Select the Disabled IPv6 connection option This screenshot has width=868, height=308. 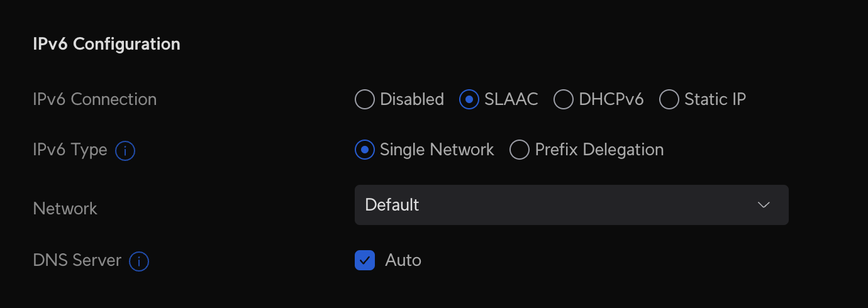point(365,99)
